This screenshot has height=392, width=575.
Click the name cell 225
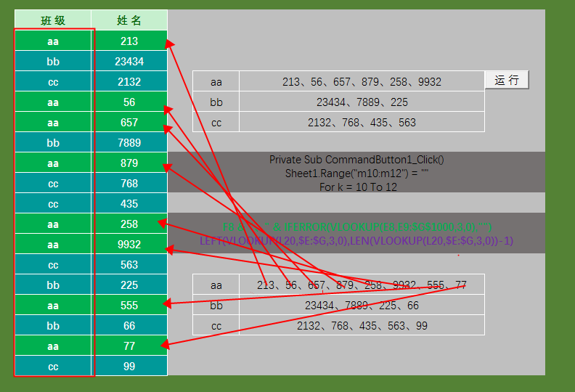pyautogui.click(x=129, y=285)
